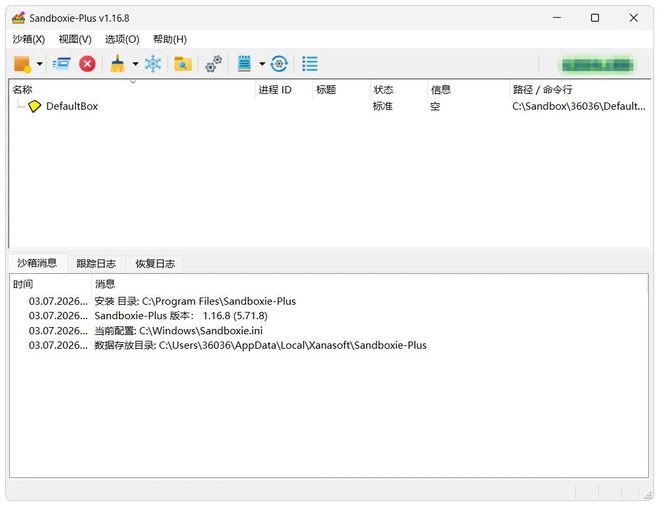
Task: Open the 沙箱(X) menu
Action: (29, 40)
